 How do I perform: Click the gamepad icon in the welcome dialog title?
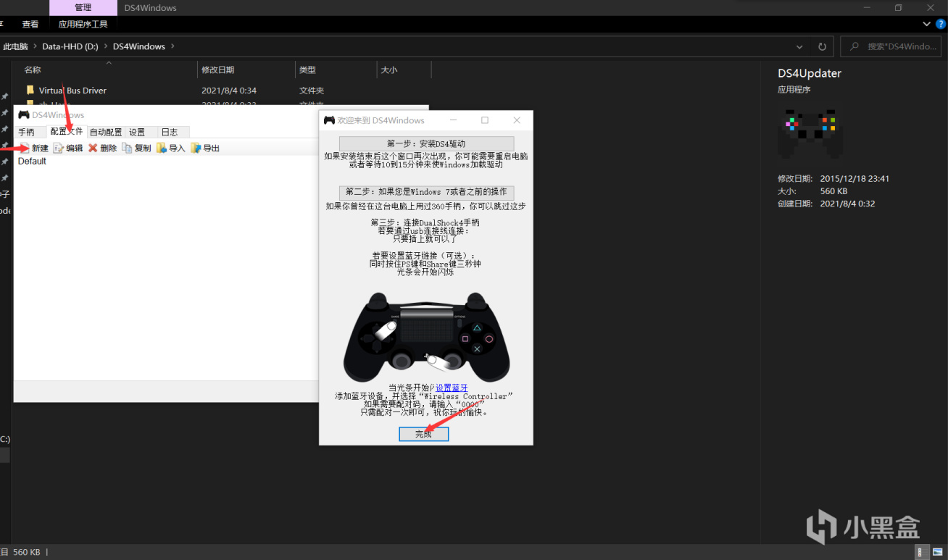(329, 120)
